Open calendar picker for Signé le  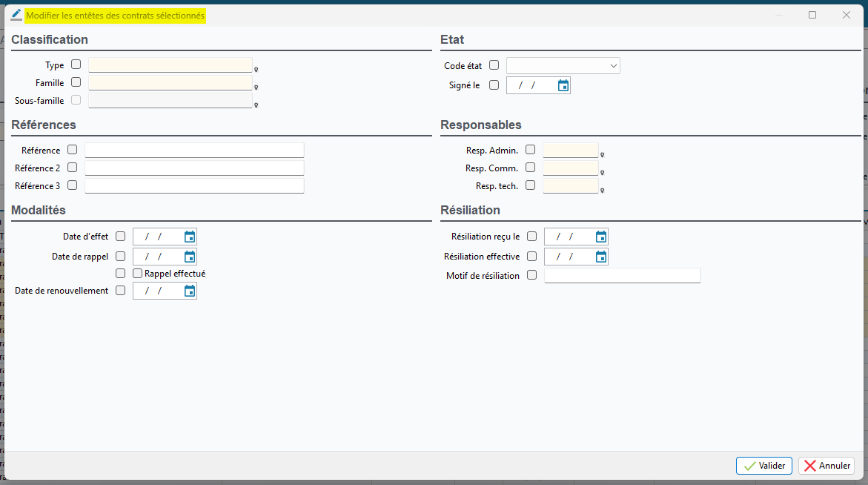563,86
